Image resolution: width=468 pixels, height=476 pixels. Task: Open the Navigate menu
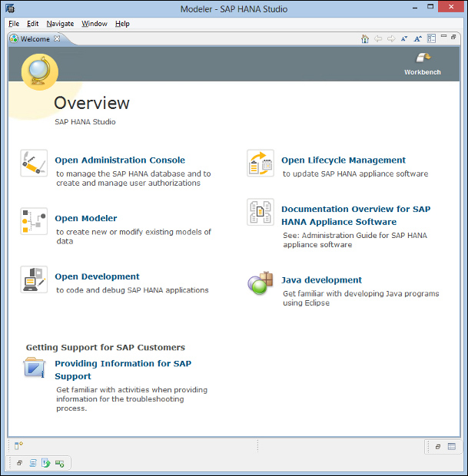click(60, 24)
